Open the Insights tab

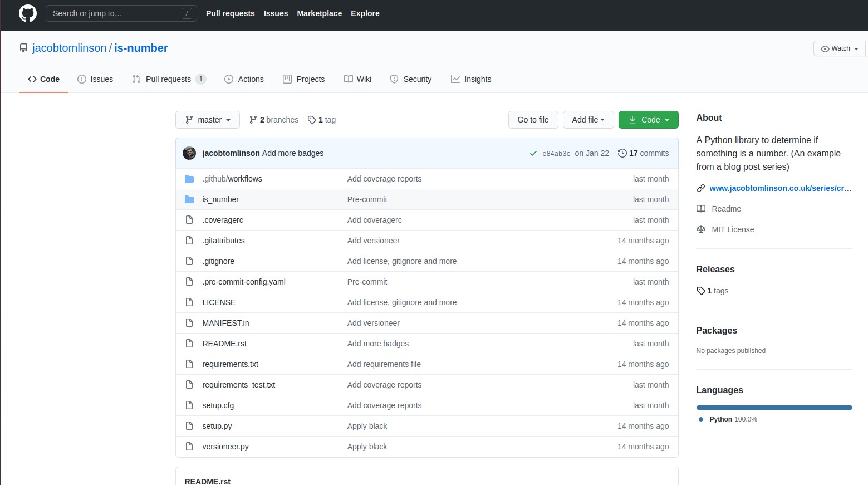471,79
